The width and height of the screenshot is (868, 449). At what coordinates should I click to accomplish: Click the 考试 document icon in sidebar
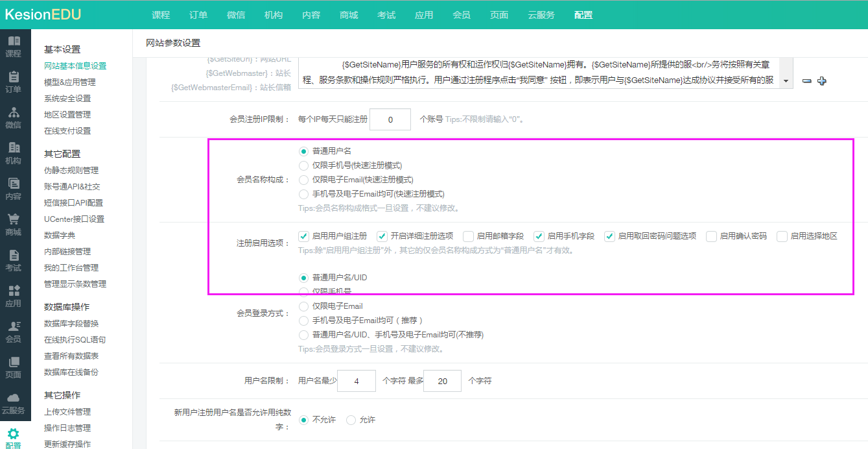13,255
